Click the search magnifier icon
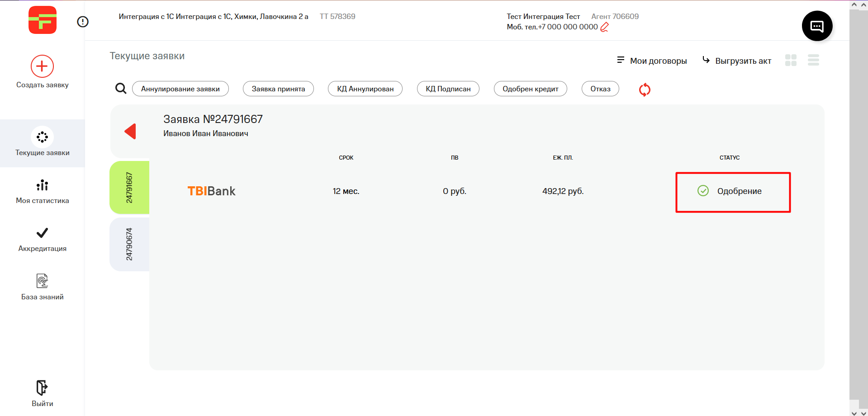868x416 pixels. tap(120, 88)
